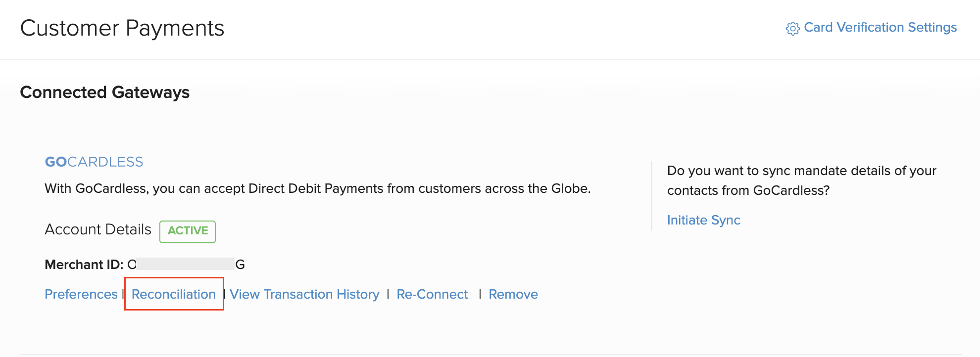This screenshot has width=980, height=357.
Task: Click the GoCardless logo
Action: click(x=94, y=162)
